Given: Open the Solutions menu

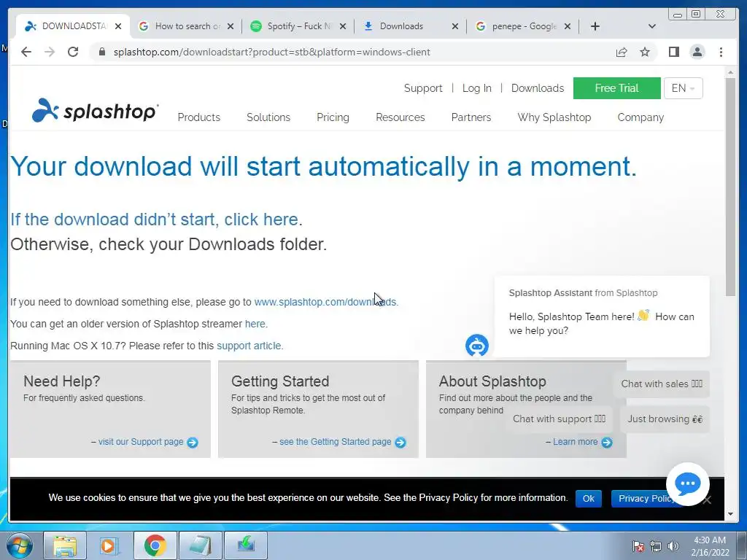Looking at the screenshot, I should point(268,117).
